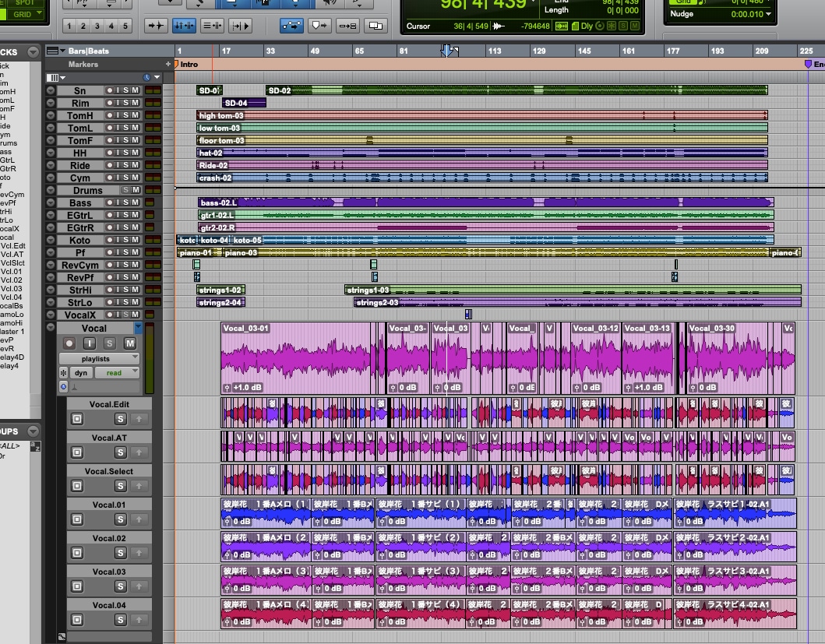
Task: Open the Vocal track playlist selector arrow
Action: click(138, 328)
